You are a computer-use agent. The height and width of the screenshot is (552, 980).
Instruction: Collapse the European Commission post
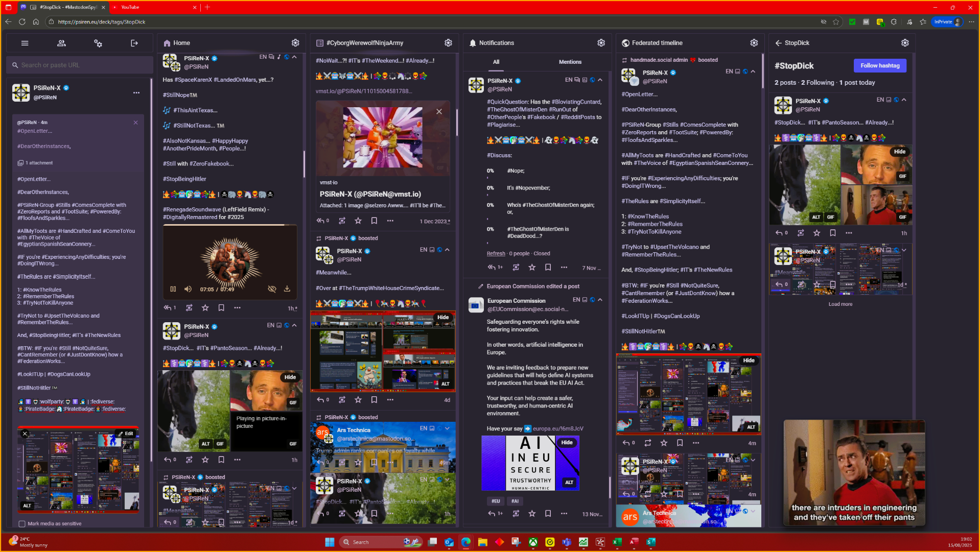pos(600,300)
